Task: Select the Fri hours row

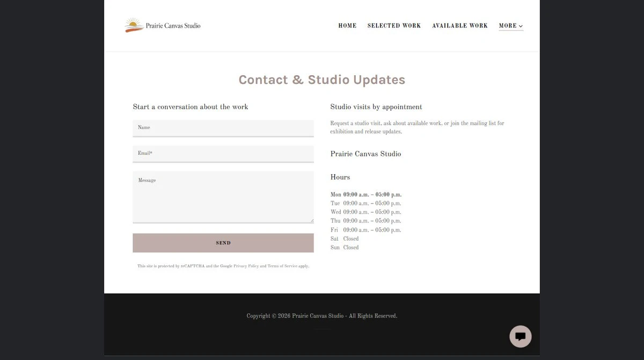Action: (x=366, y=230)
